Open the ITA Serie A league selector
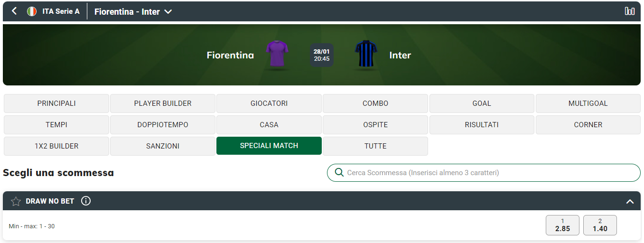The height and width of the screenshot is (243, 644). pos(61,11)
